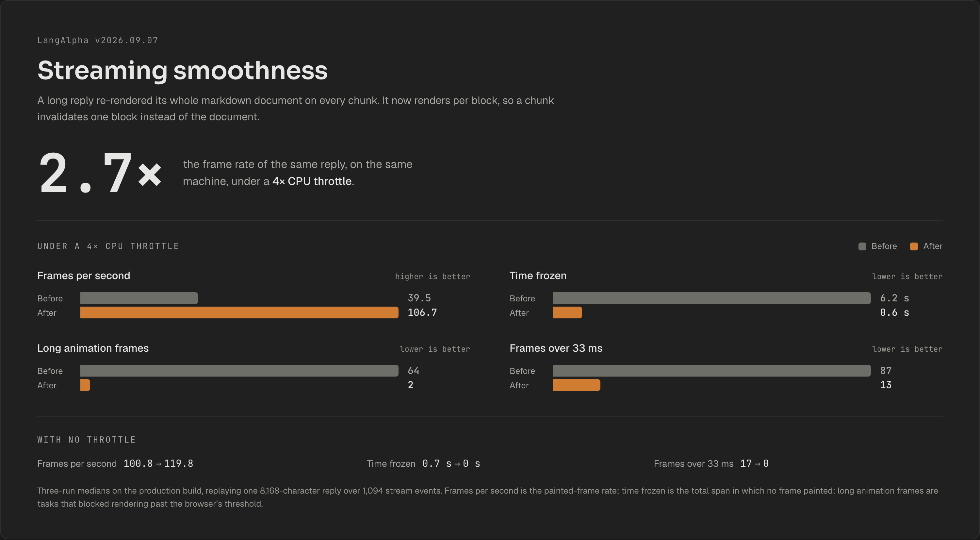The width and height of the screenshot is (980, 540).
Task: Click the 39.5 value
Action: (x=419, y=298)
